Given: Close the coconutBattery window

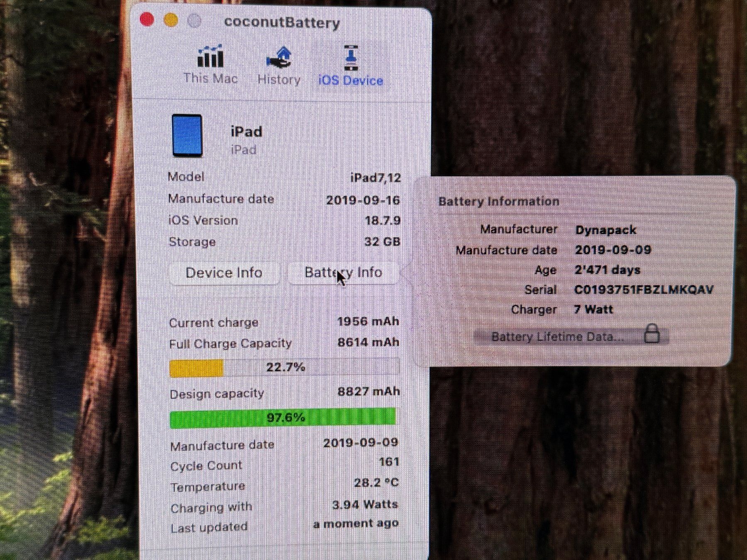Looking at the screenshot, I should coord(147,19).
